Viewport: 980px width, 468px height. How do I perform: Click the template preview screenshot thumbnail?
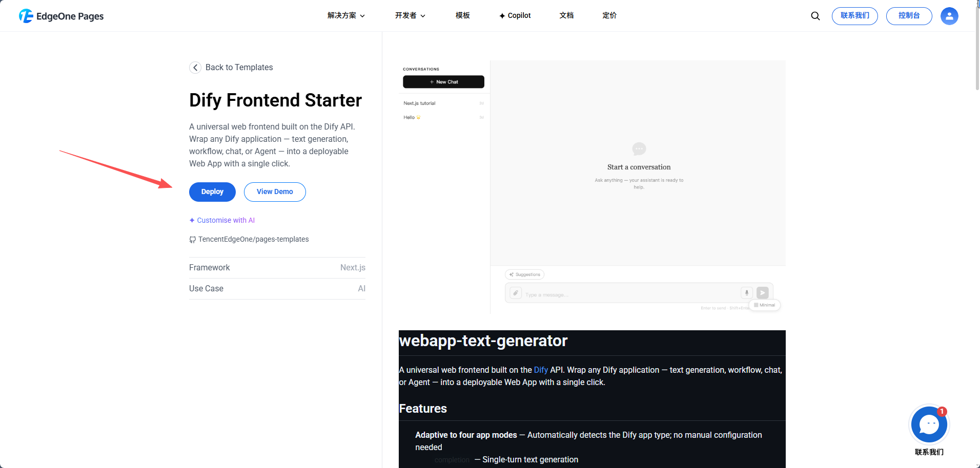592,187
